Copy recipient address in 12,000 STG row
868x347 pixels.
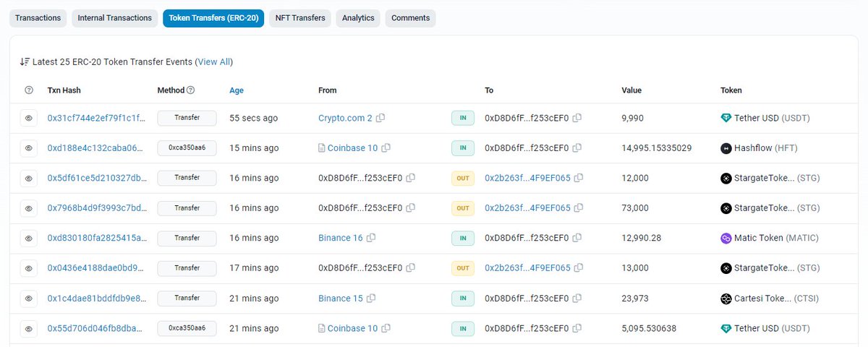(x=579, y=178)
